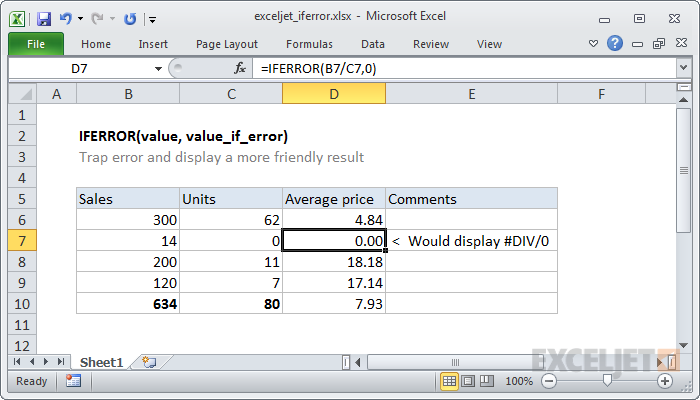The image size is (700, 400).
Task: Expand the formula bar chevron
Action: pyautogui.click(x=683, y=68)
